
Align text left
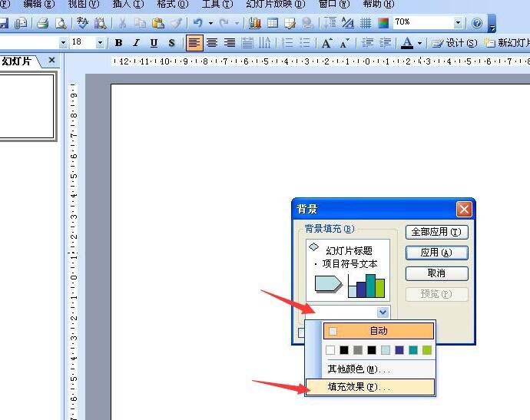click(x=194, y=43)
